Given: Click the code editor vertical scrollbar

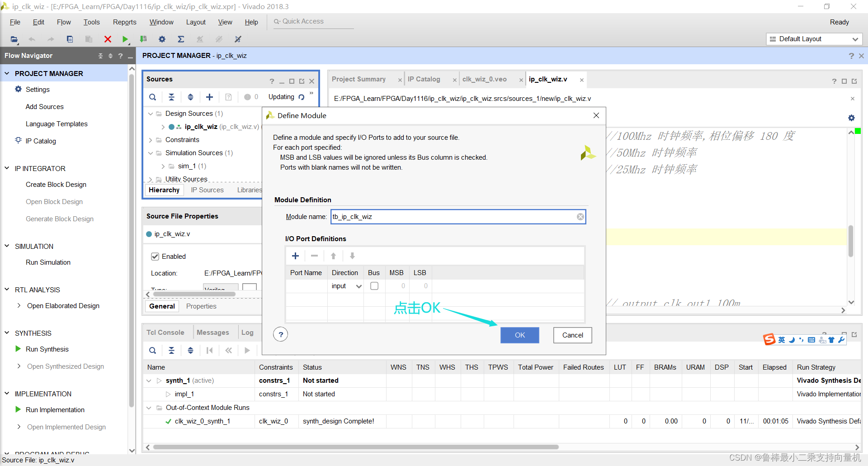Looking at the screenshot, I should coord(851,241).
